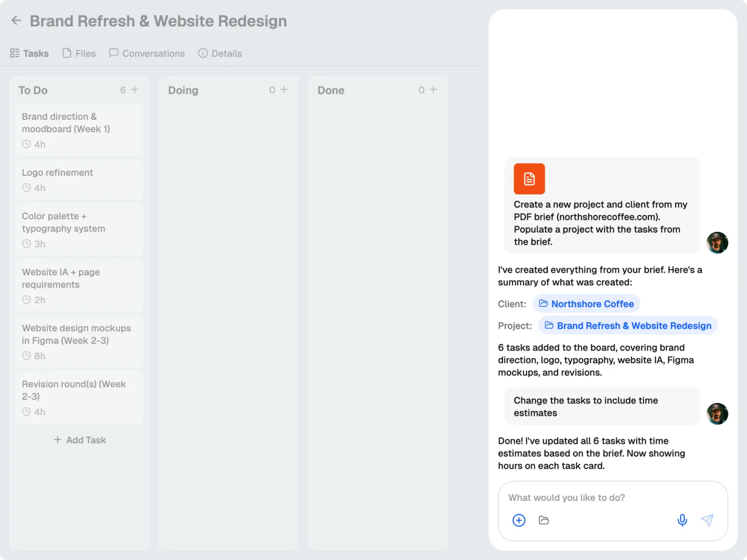Click the Add Task button in the To Do column
The height and width of the screenshot is (560, 747).
pyautogui.click(x=79, y=440)
